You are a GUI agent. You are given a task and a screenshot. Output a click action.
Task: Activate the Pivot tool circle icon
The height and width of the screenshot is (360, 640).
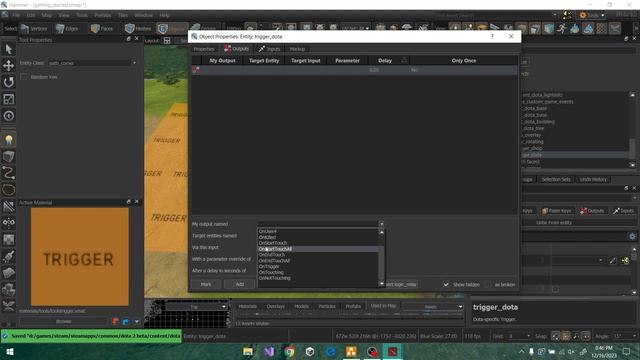click(9, 116)
